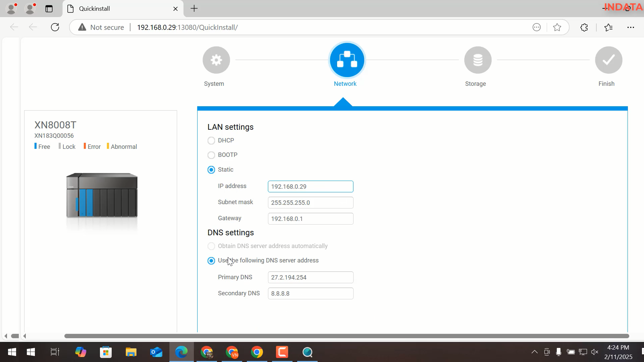Click the Network step label
The image size is (644, 362).
click(x=345, y=84)
